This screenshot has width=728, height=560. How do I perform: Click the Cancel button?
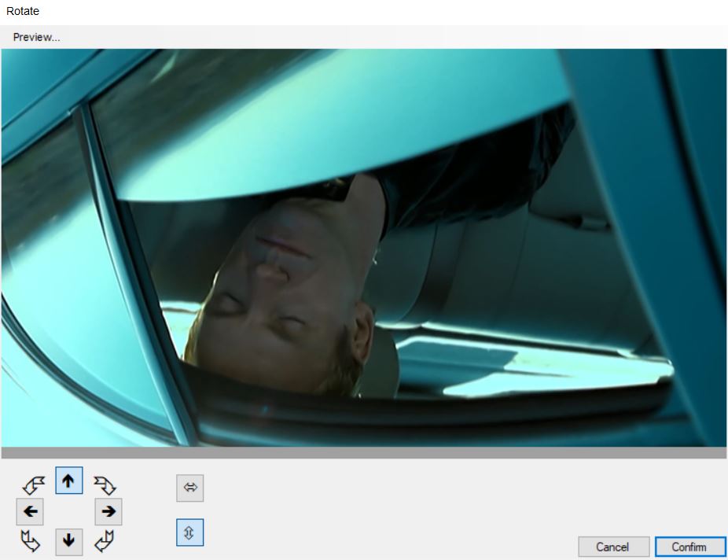[613, 547]
